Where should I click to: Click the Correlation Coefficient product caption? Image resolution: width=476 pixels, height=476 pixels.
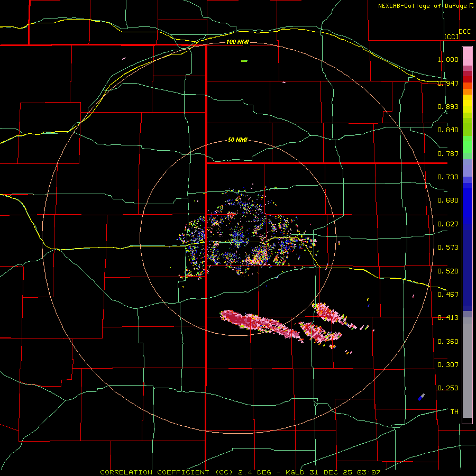click(x=240, y=472)
